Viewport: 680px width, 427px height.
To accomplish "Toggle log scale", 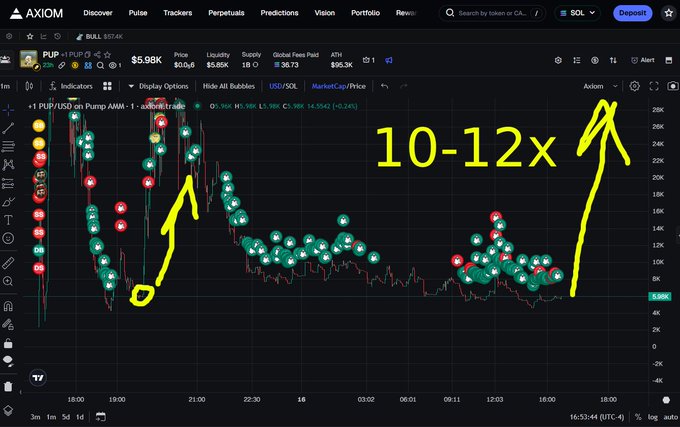I will click(x=653, y=417).
